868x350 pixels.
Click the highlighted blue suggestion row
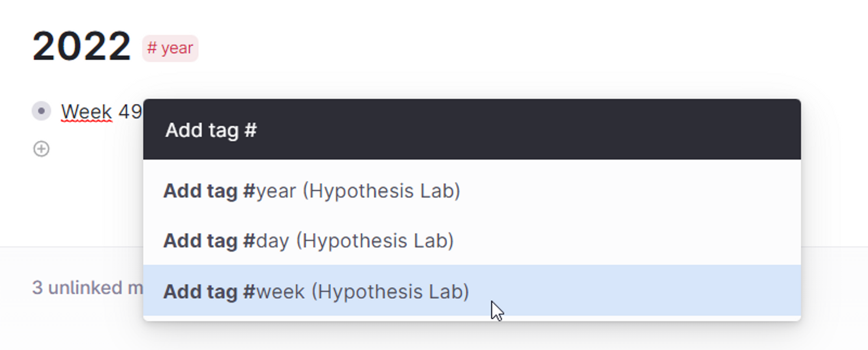[472, 291]
